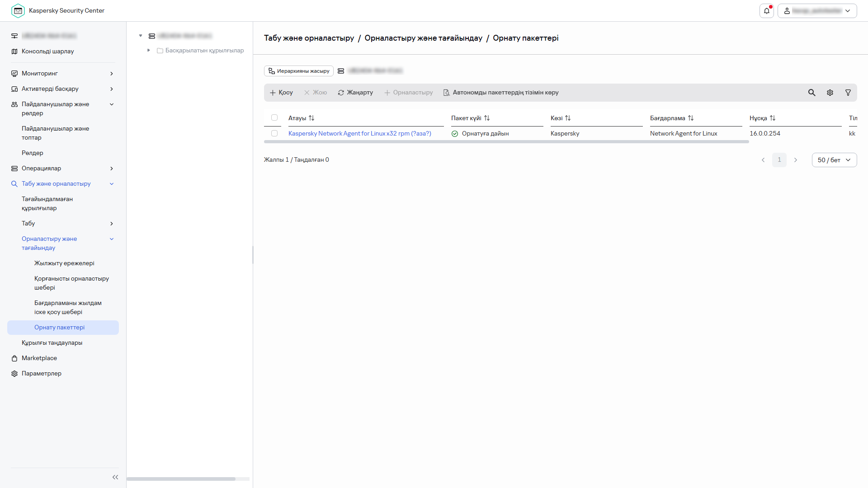The image size is (868, 488).
Task: Open the notifications bell icon
Action: [767, 11]
